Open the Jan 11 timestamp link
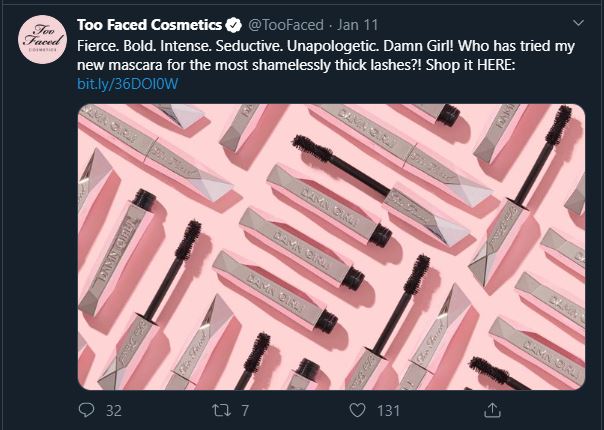The image size is (604, 430). (358, 23)
